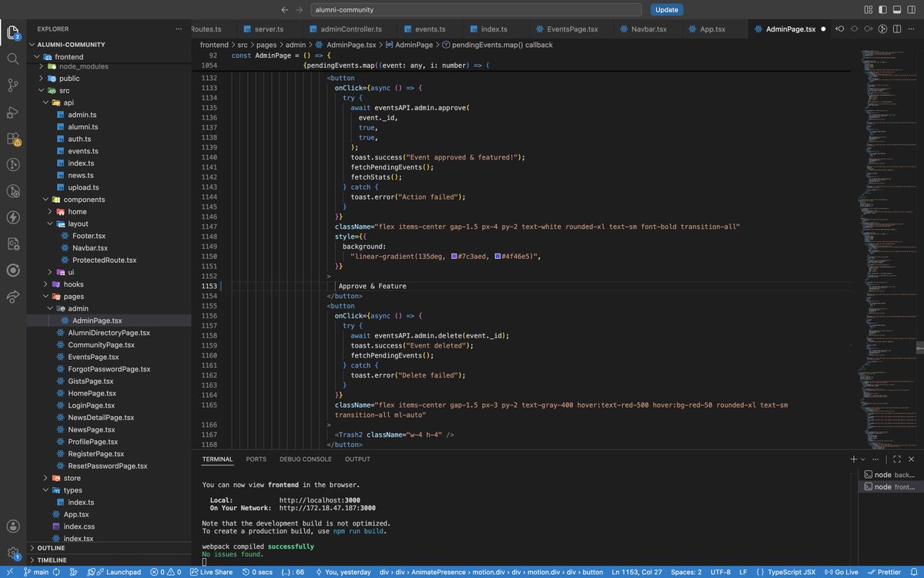
Task: Open the Explorer view in activity bar
Action: point(13,32)
